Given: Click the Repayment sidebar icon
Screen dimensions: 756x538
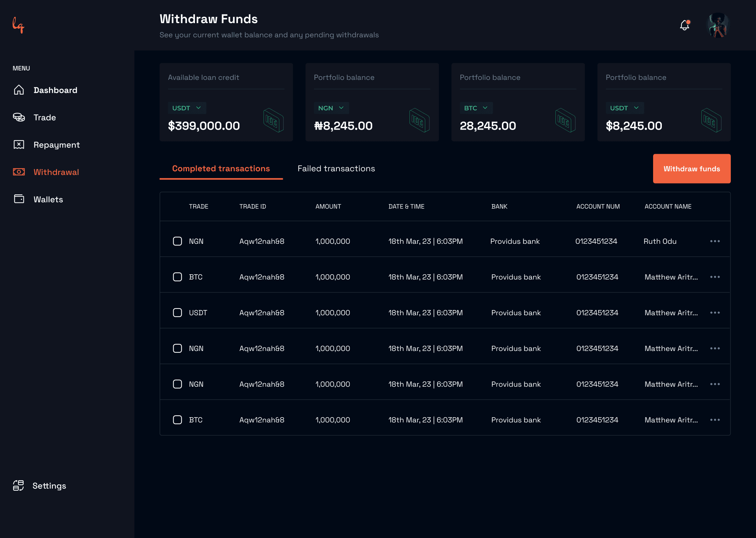Looking at the screenshot, I should [x=19, y=145].
